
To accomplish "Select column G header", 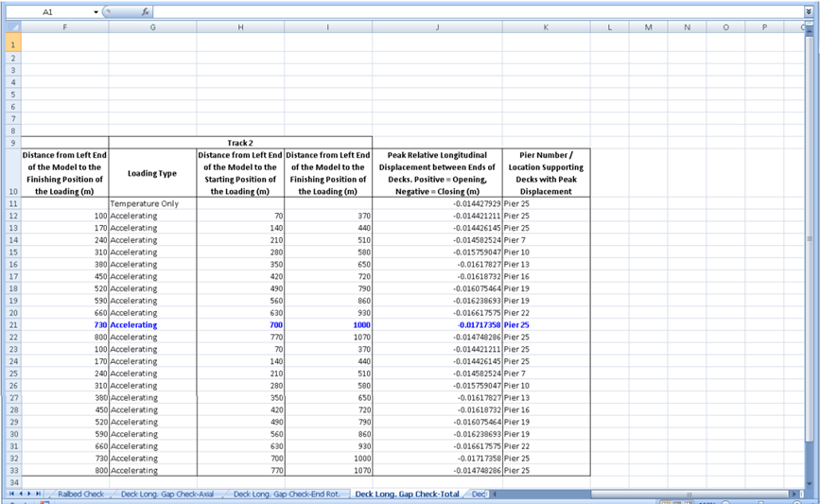I will pos(152,27).
